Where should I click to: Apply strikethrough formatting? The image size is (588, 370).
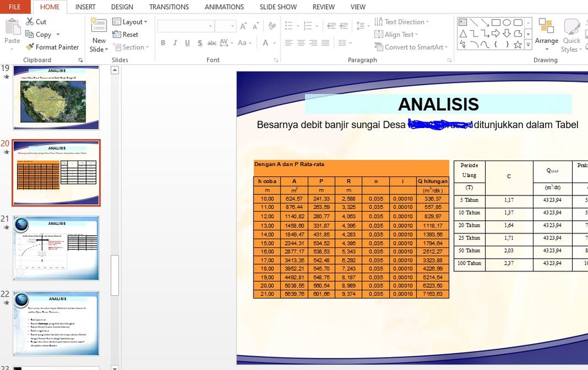tap(213, 43)
